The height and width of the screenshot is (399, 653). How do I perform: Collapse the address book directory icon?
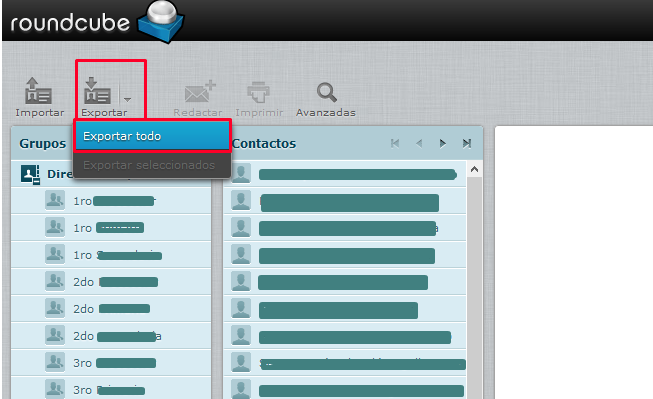30,175
